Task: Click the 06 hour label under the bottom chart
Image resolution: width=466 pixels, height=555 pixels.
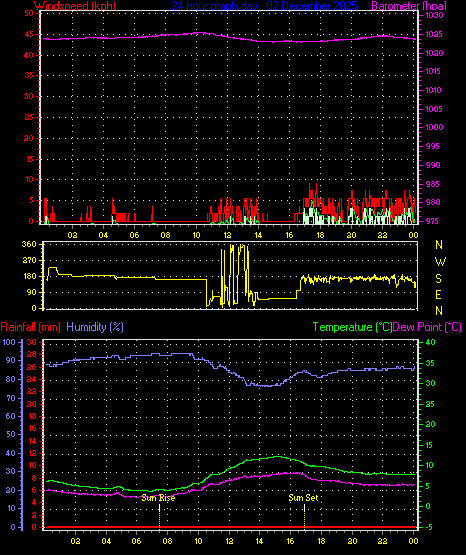Action: [x=136, y=541]
